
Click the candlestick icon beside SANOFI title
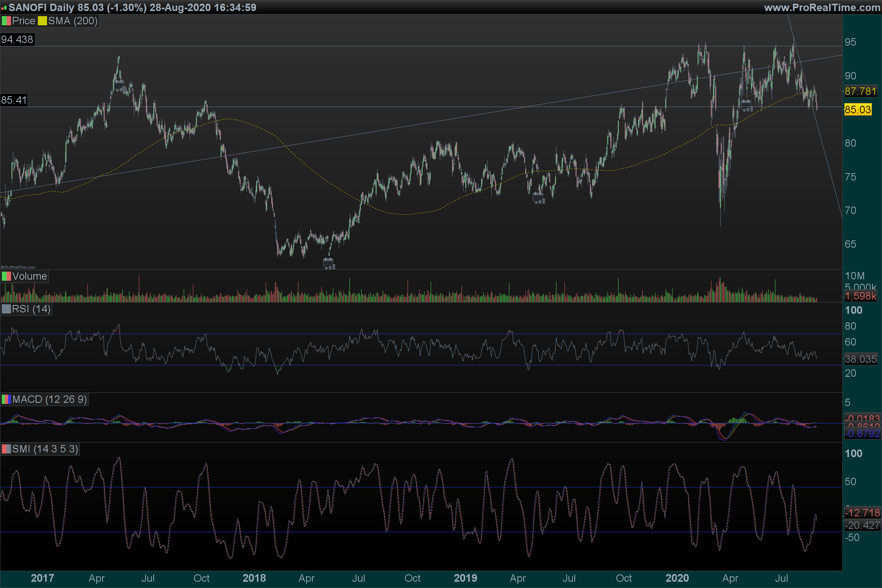[x=4, y=7]
